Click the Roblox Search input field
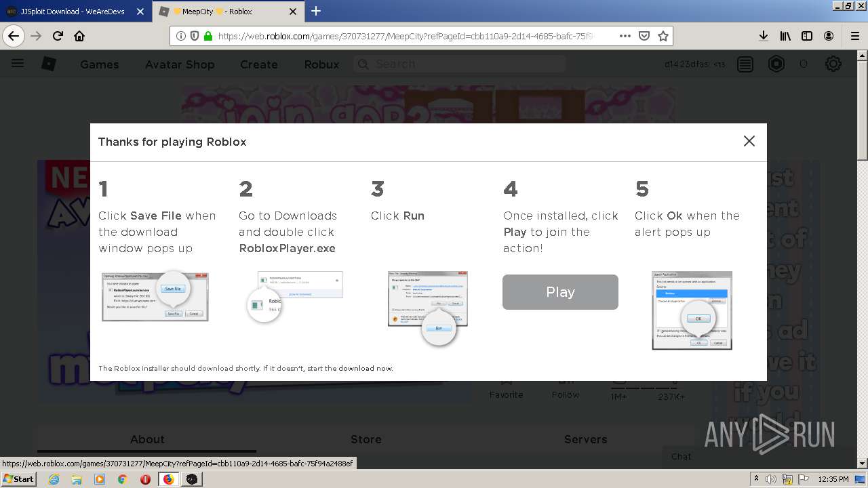The height and width of the screenshot is (488, 868). [460, 64]
